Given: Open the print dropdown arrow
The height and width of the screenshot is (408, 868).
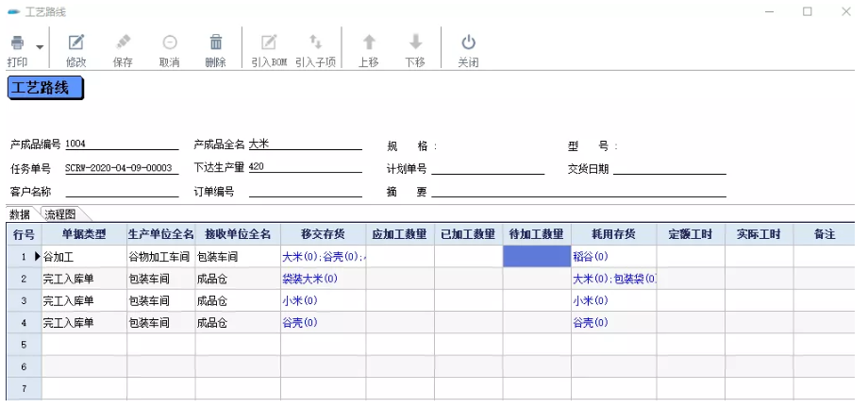Looking at the screenshot, I should tap(40, 46).
